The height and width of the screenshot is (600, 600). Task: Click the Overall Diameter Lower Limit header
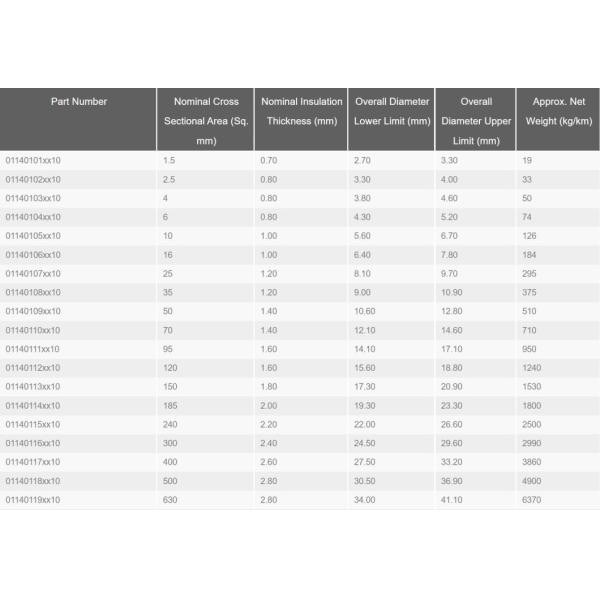coord(392,111)
